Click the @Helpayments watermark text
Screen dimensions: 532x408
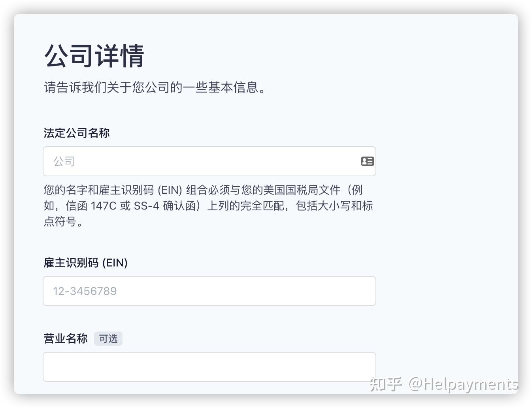click(463, 384)
